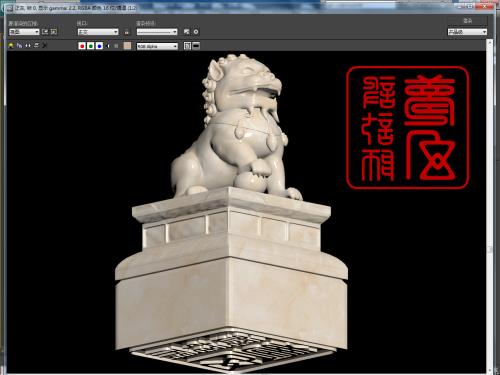Toggle the UI overlays icon
Screen dimensions: 500x375
click(x=187, y=46)
